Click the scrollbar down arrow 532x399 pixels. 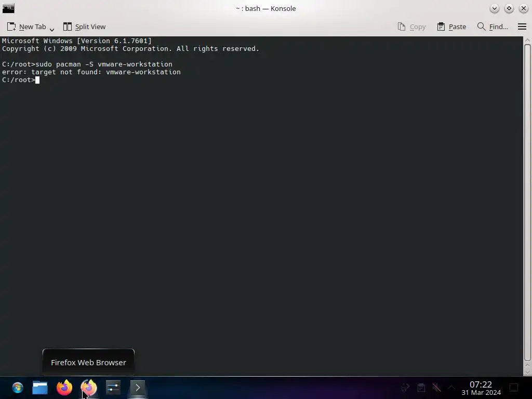(x=527, y=372)
